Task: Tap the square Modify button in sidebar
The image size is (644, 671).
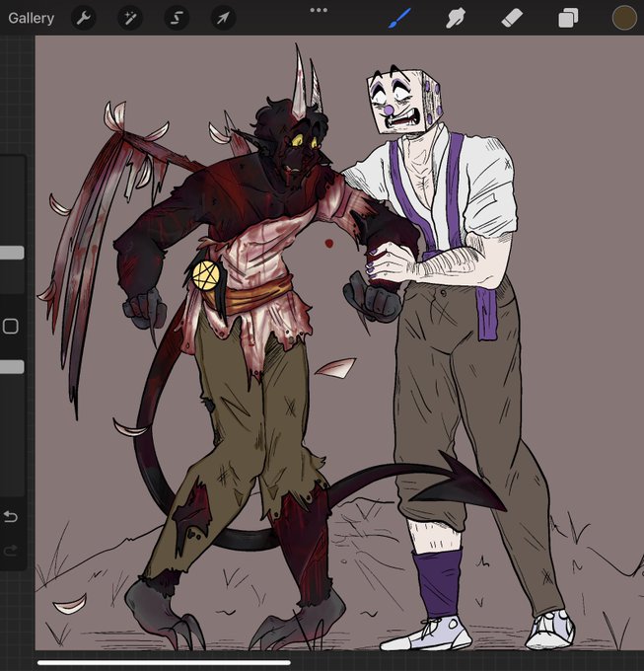Action: pyautogui.click(x=10, y=327)
